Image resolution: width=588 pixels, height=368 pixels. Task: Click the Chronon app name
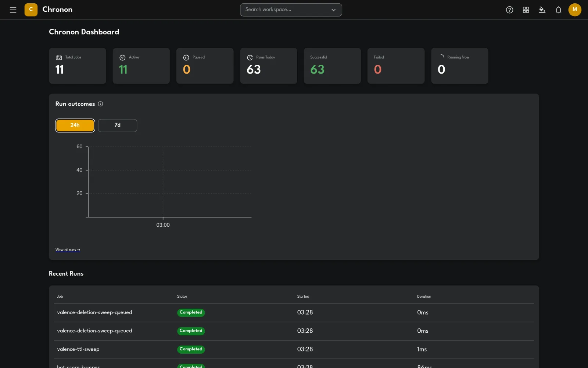(57, 10)
